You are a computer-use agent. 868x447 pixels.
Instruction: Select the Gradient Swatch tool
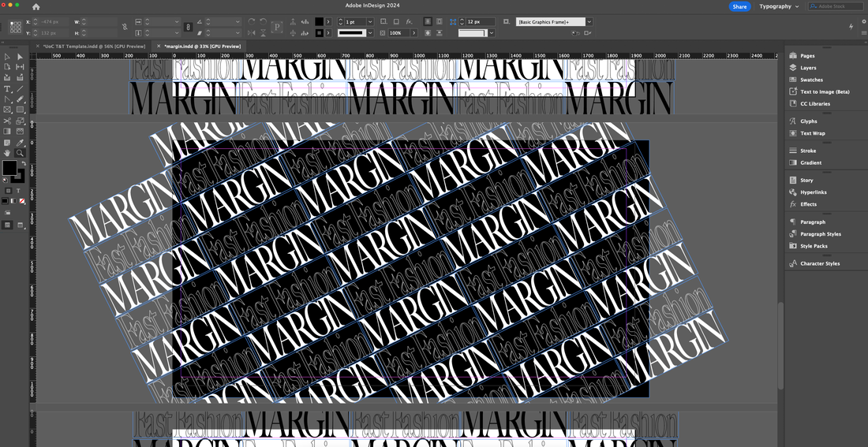point(7,131)
